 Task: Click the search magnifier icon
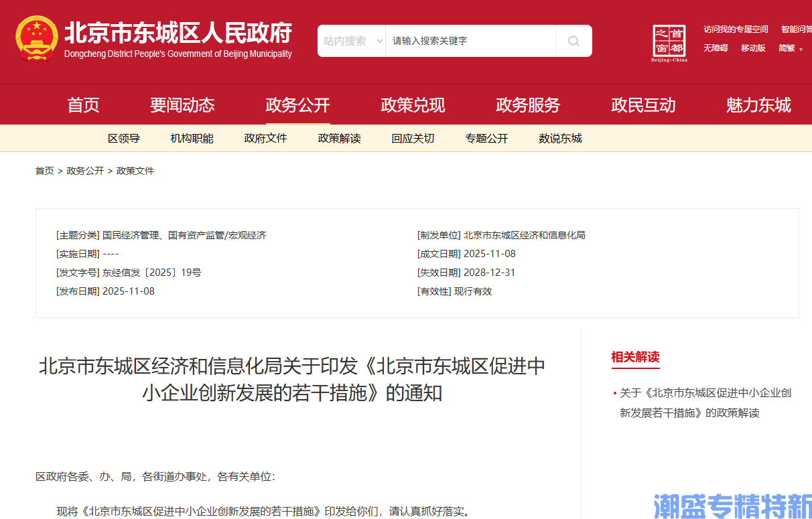tap(573, 41)
